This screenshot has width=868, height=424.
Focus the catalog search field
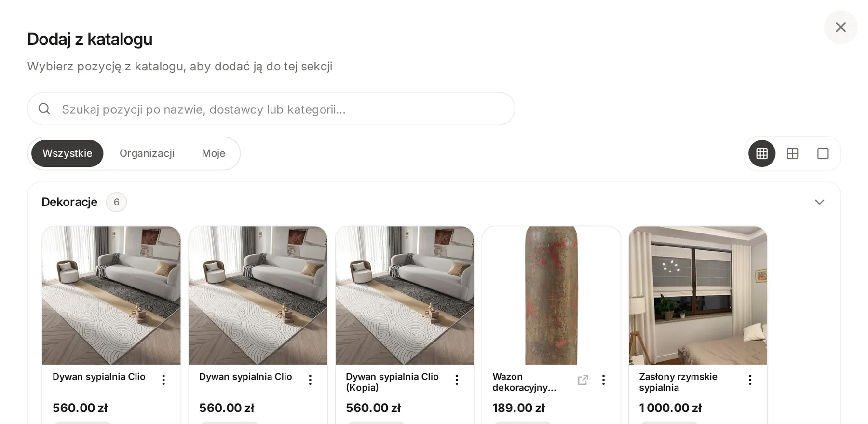271,109
